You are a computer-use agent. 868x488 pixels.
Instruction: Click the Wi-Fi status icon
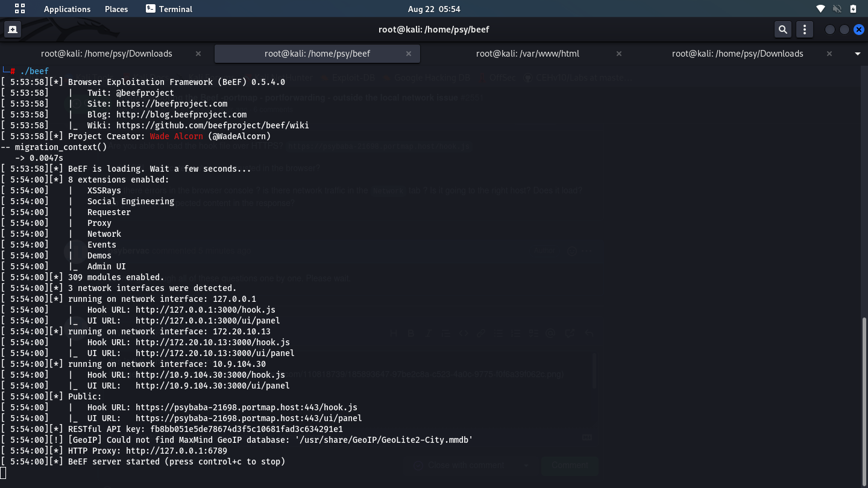820,8
